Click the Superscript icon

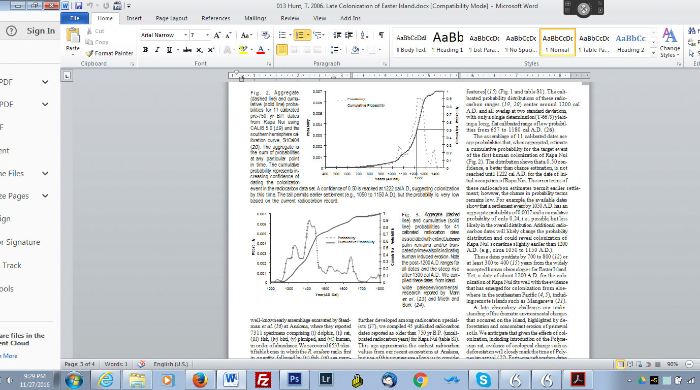pyautogui.click(x=211, y=50)
